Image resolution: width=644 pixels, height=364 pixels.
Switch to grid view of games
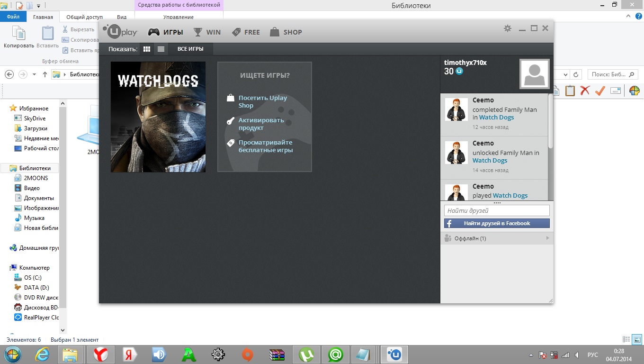147,49
